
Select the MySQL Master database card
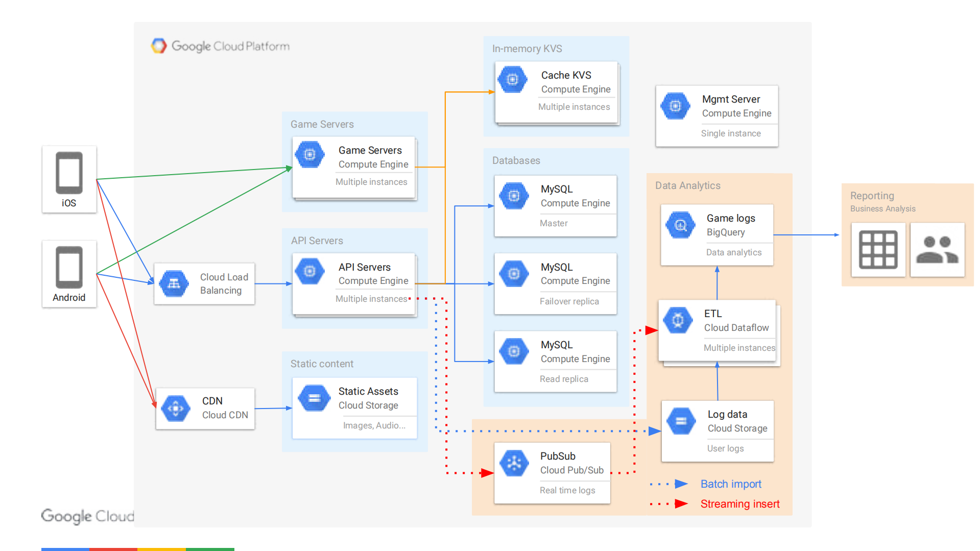pos(555,206)
